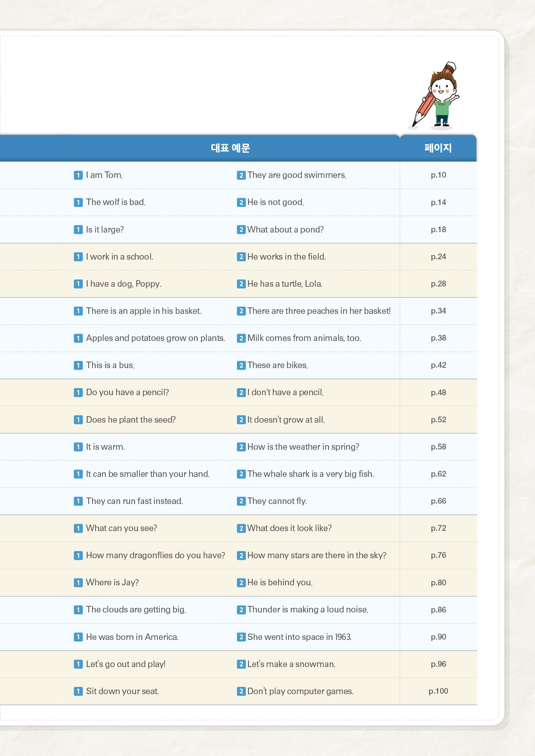This screenshot has height=756, width=535.
Task: Select page number p.72
Action: (438, 528)
